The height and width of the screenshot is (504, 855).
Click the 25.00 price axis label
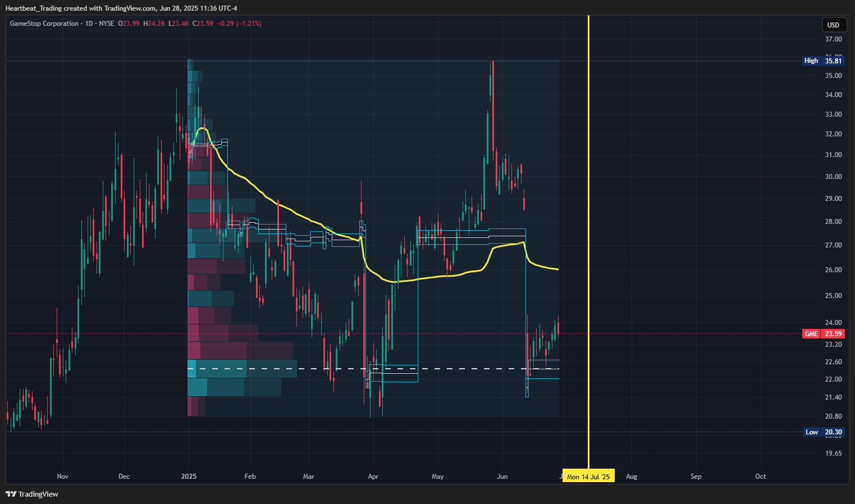click(x=833, y=296)
